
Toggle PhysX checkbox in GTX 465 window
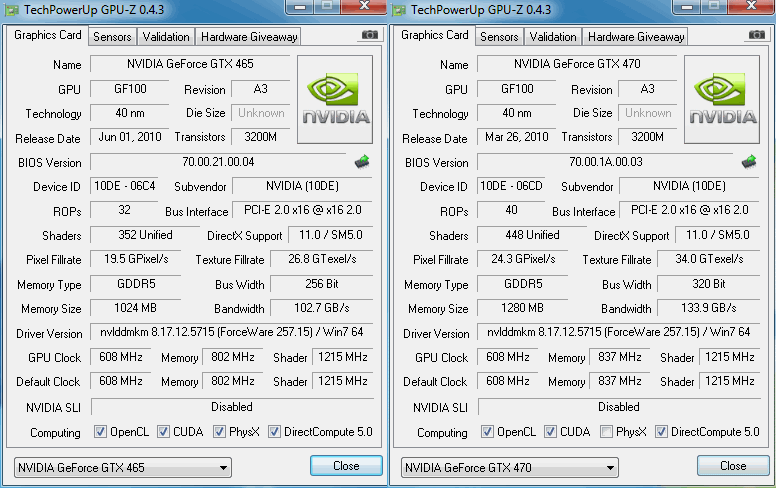219,432
